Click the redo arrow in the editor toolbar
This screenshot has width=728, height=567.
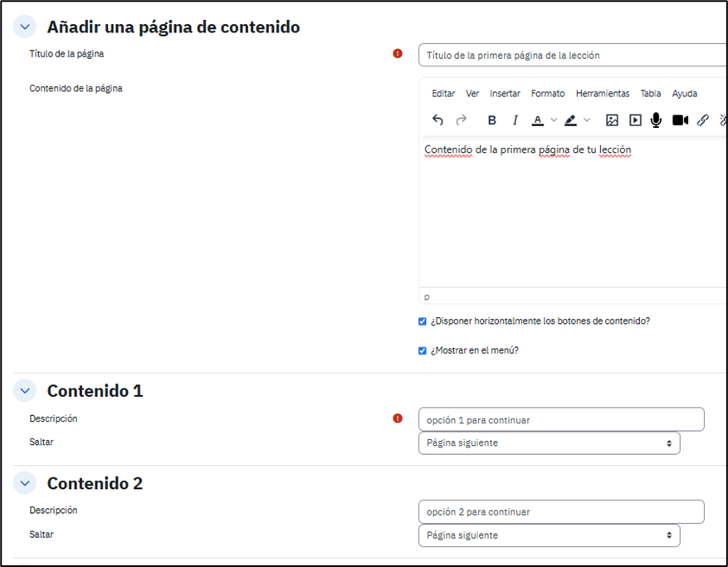462,120
